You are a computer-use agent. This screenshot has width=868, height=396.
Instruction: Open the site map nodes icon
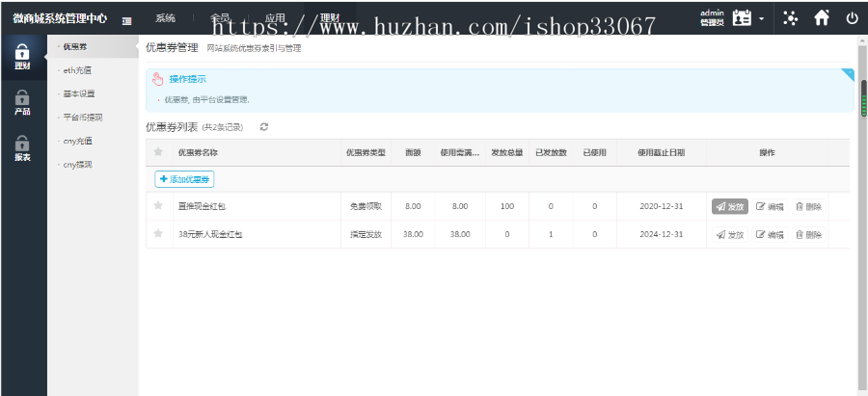pyautogui.click(x=791, y=18)
